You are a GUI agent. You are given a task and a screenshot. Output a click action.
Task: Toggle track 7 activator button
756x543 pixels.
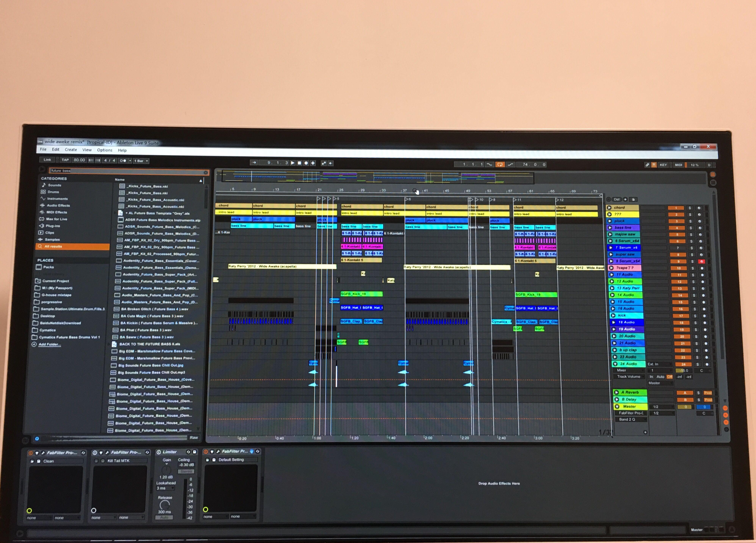tap(678, 248)
